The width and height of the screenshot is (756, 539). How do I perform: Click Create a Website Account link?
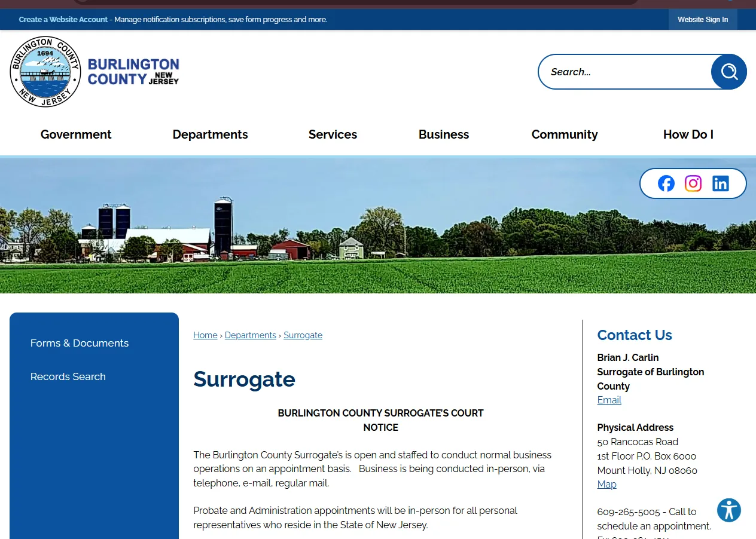[63, 20]
